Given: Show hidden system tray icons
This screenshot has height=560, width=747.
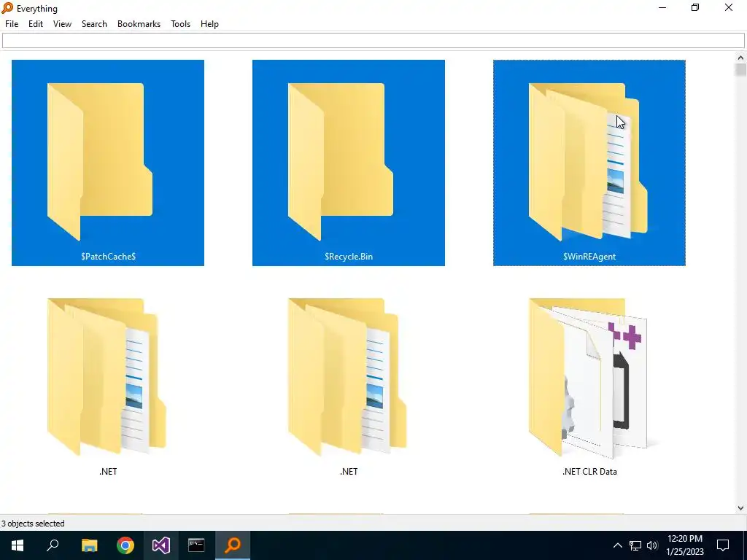Looking at the screenshot, I should pyautogui.click(x=617, y=545).
